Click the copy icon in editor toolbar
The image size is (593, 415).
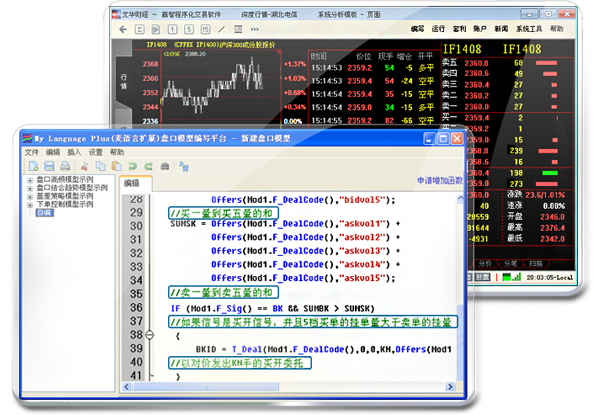[101, 166]
